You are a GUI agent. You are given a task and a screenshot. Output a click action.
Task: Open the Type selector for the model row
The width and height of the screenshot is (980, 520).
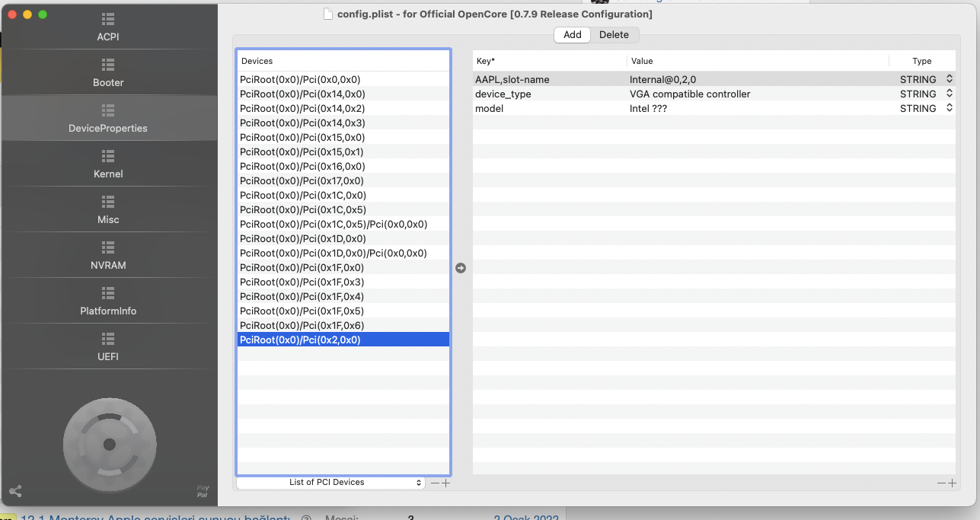(x=950, y=108)
